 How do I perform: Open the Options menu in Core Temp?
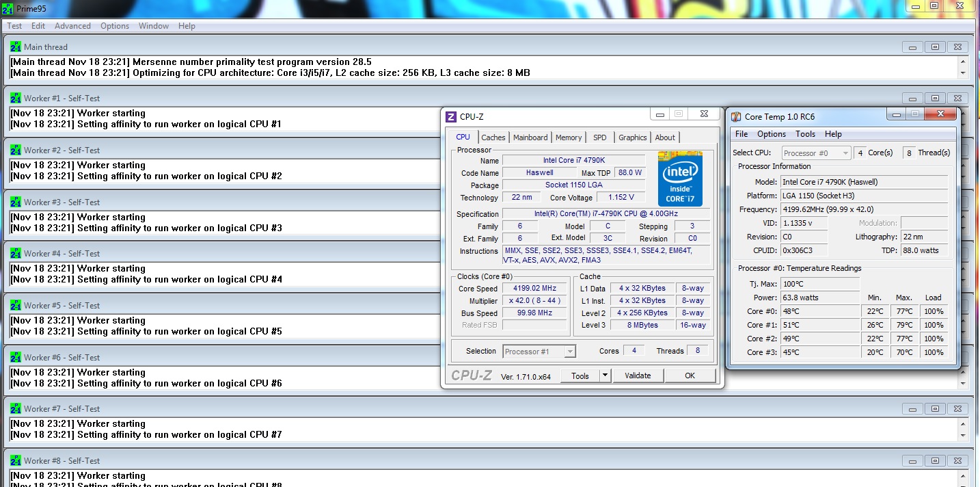click(x=772, y=134)
